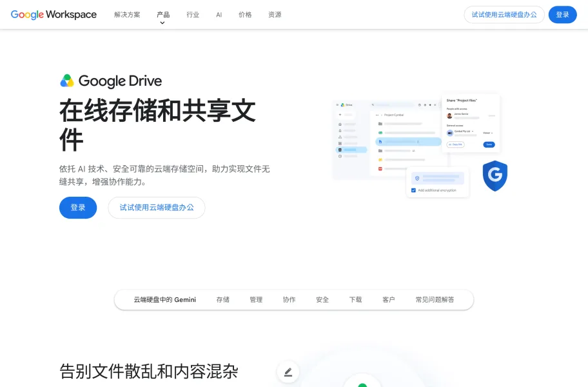This screenshot has width=588, height=387.
Task: Jump to the 安全 section
Action: 322,300
